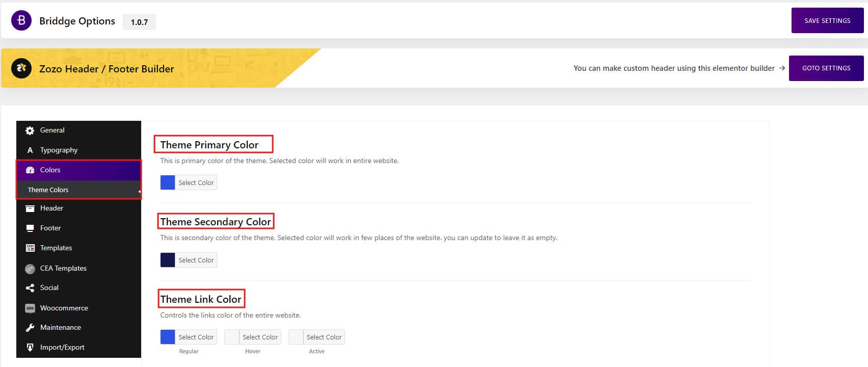Open the Templates menu item

point(56,248)
